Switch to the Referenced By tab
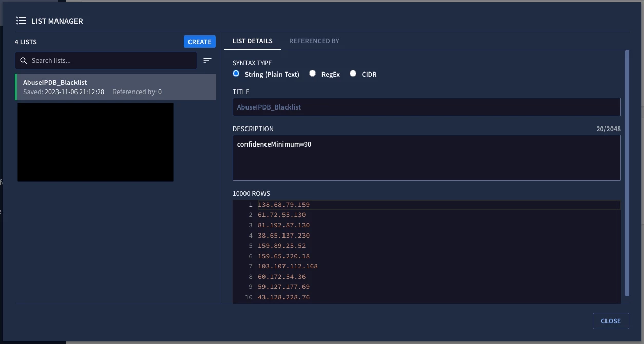 pos(314,41)
